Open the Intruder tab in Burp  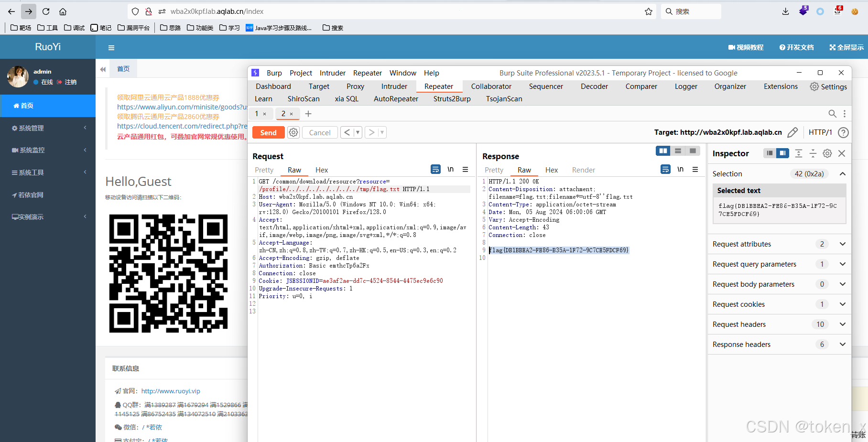[x=394, y=86]
